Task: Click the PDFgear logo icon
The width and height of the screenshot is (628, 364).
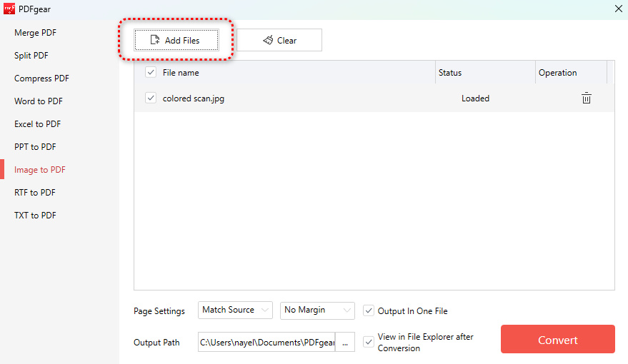Action: (x=9, y=9)
